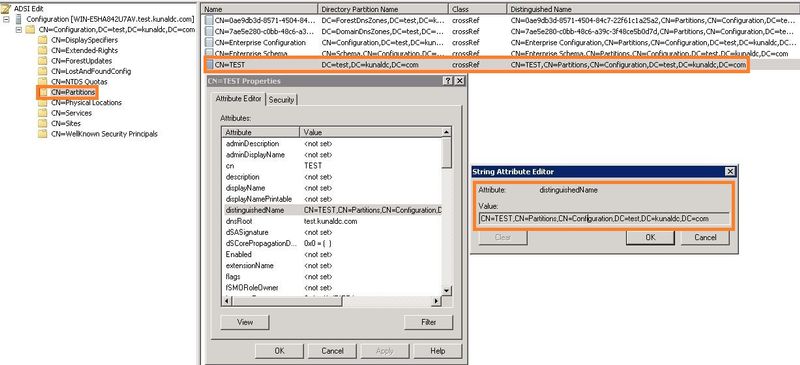Collapse the CN=Configuration,DC=test container node
800x365 pixels.
tap(19, 30)
